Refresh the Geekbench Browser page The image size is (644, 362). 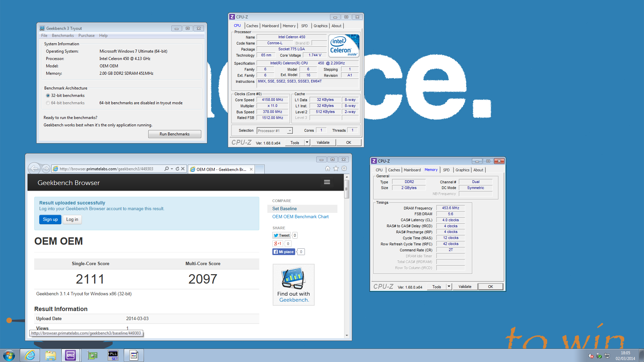(x=177, y=169)
